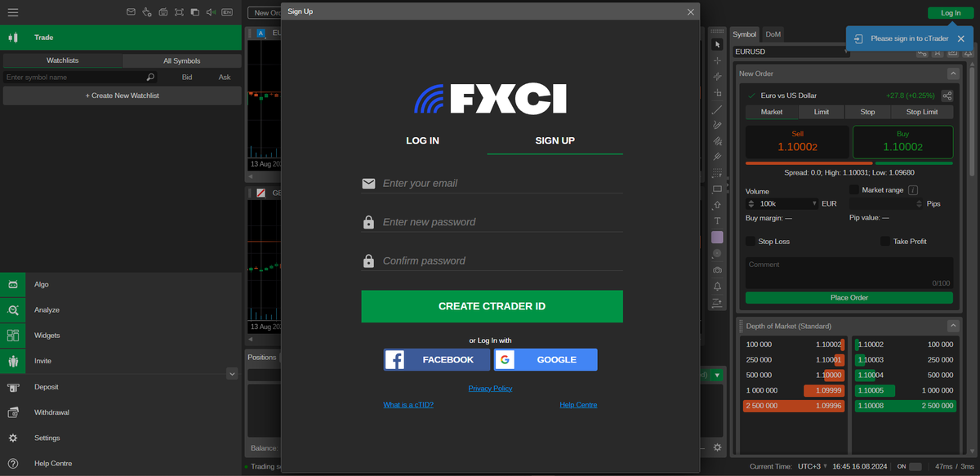Open the mail envelope icon in top bar

coord(131,12)
